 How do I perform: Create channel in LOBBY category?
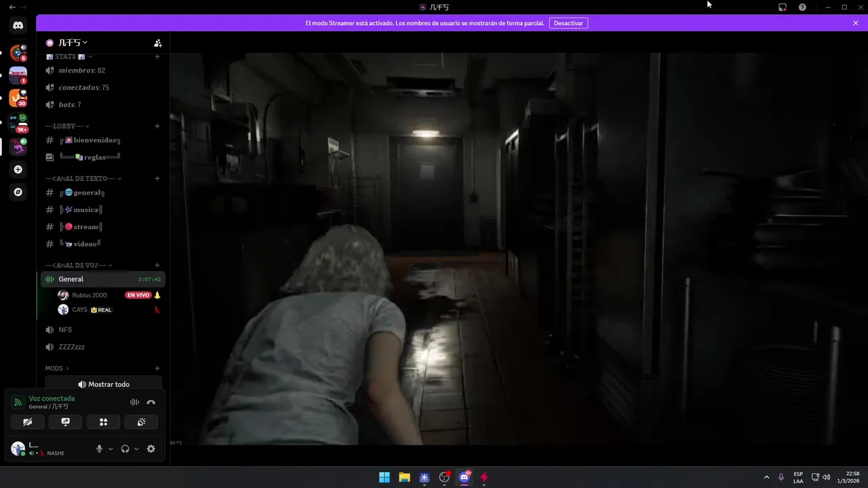(157, 126)
